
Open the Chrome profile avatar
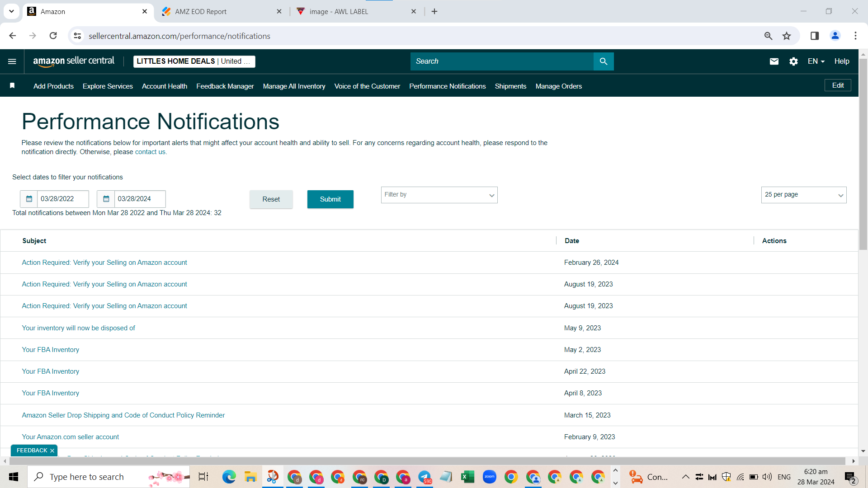pos(835,36)
